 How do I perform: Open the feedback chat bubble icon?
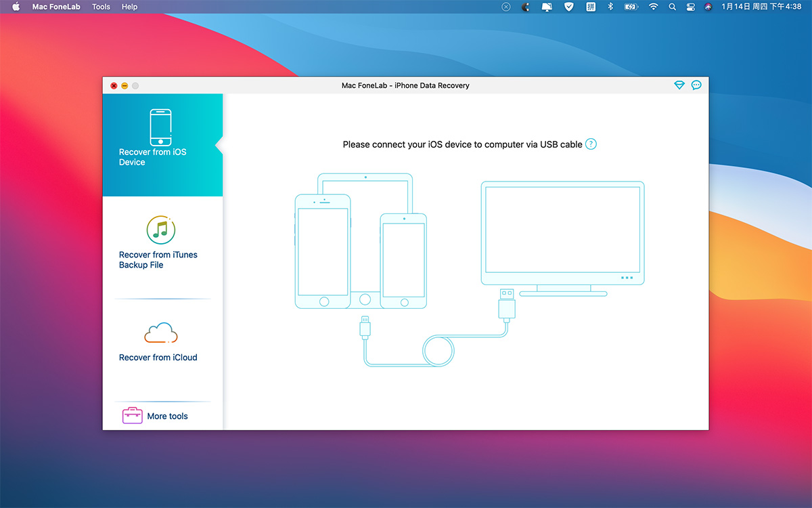coord(696,85)
